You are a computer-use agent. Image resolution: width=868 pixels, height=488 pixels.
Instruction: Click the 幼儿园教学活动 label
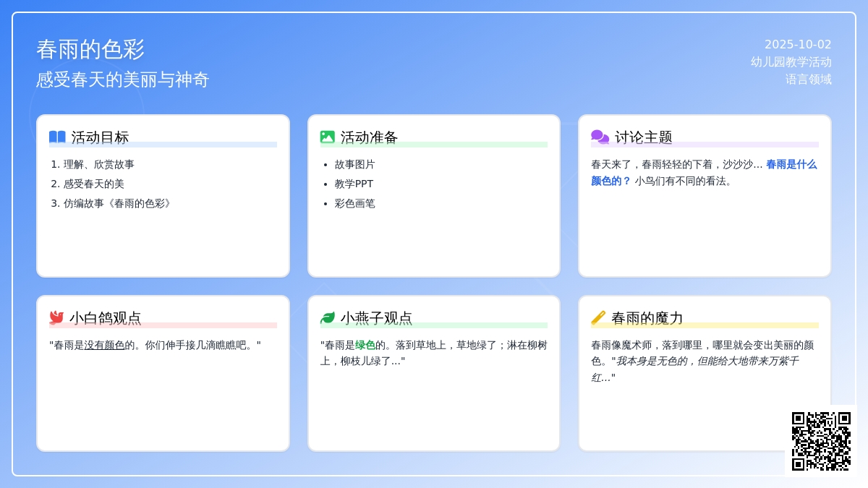pos(791,62)
